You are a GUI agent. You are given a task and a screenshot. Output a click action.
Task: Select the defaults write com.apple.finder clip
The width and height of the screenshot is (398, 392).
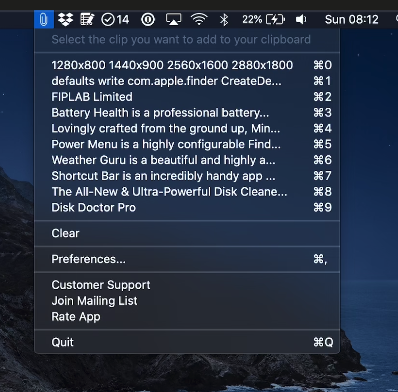tap(187, 81)
